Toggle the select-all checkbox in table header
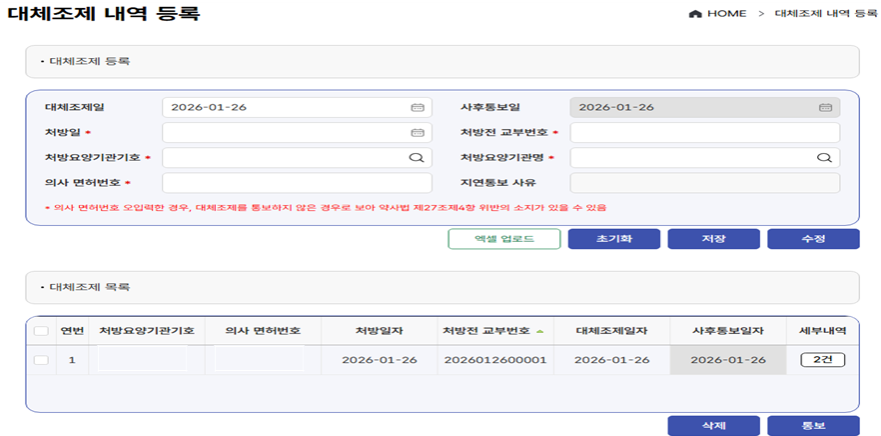The image size is (881, 436). [41, 331]
